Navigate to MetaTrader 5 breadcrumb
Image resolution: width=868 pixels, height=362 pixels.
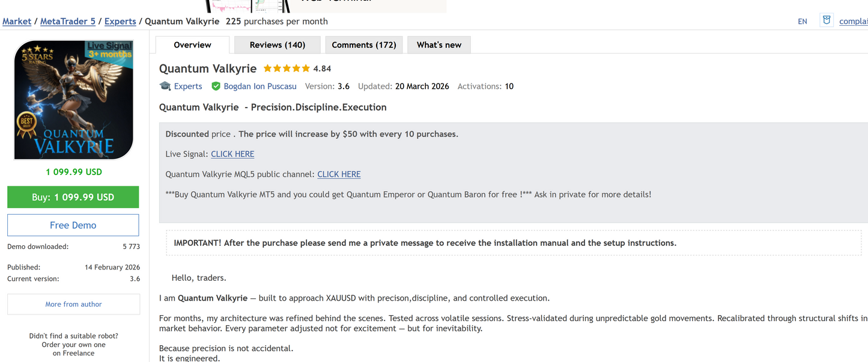[x=68, y=21]
